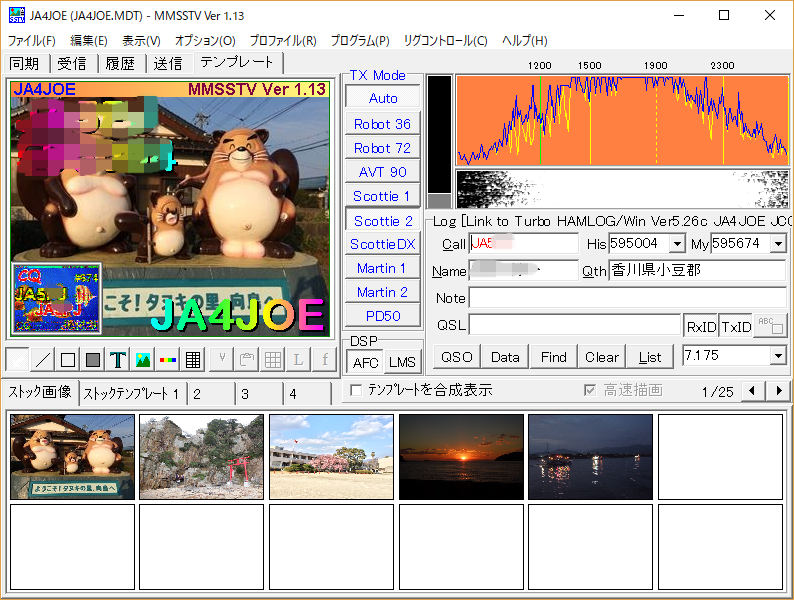Screen dimensions: 794x600
Task: Select the color bar tool
Action: [168, 360]
